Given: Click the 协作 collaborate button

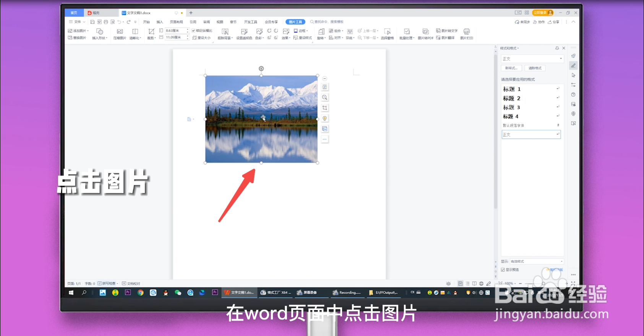Looking at the screenshot, I should coord(539,22).
